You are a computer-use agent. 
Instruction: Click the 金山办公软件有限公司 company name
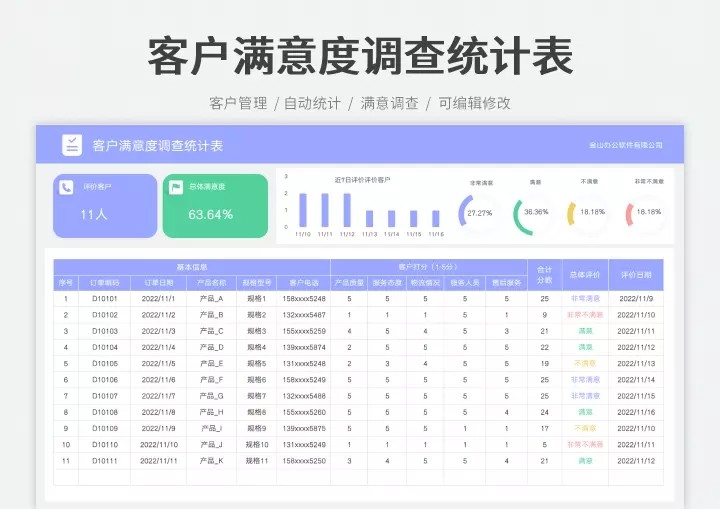point(626,145)
